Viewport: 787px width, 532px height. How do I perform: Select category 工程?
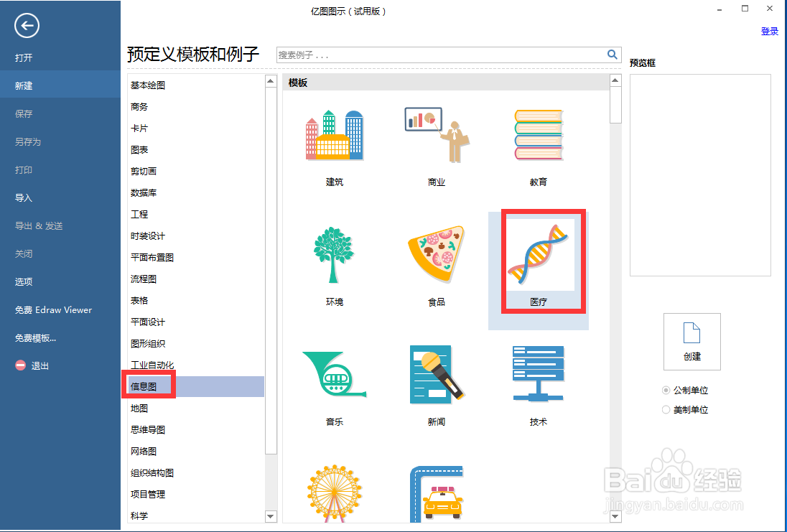(x=139, y=214)
